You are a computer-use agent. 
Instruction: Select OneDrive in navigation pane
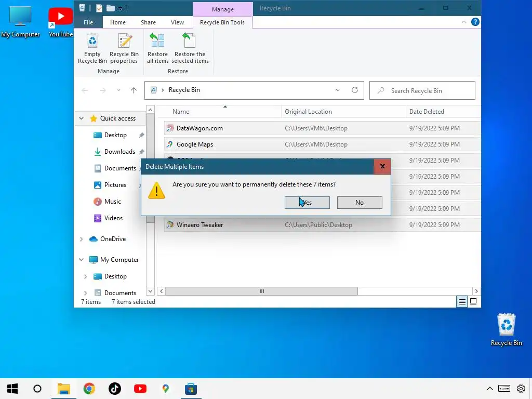coord(113,239)
